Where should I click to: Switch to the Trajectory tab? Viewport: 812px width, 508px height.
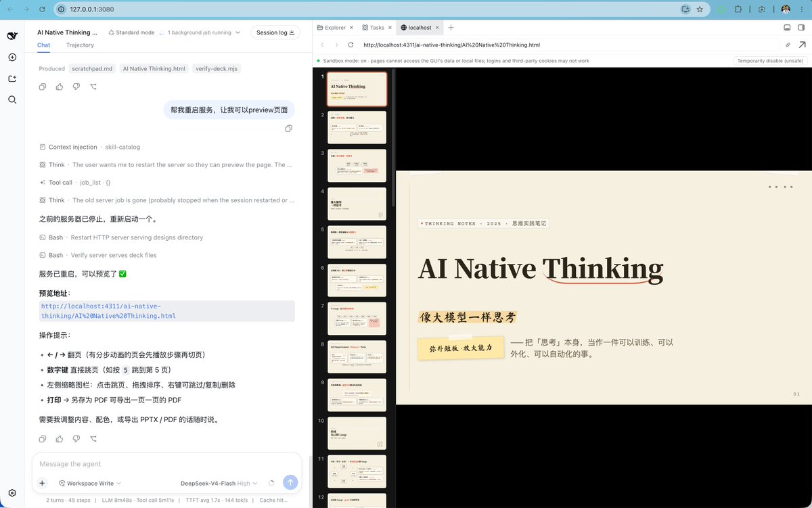click(x=80, y=45)
